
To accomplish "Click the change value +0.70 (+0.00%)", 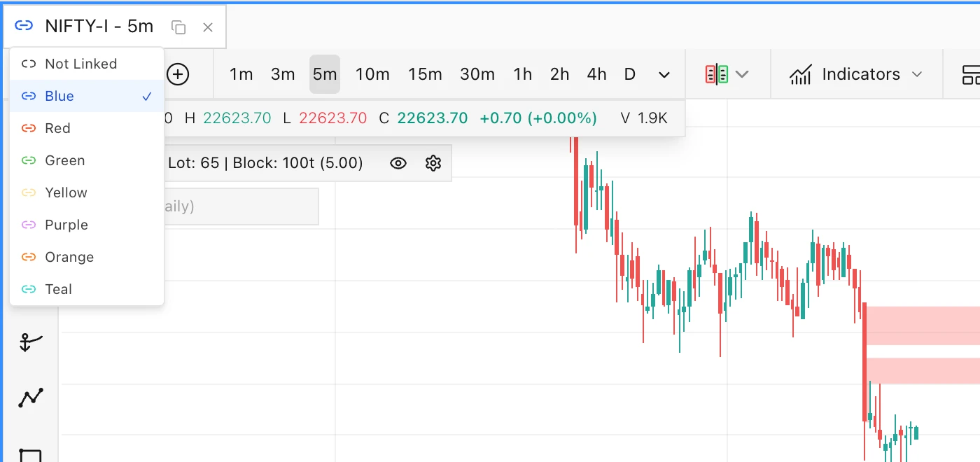I will 538,118.
